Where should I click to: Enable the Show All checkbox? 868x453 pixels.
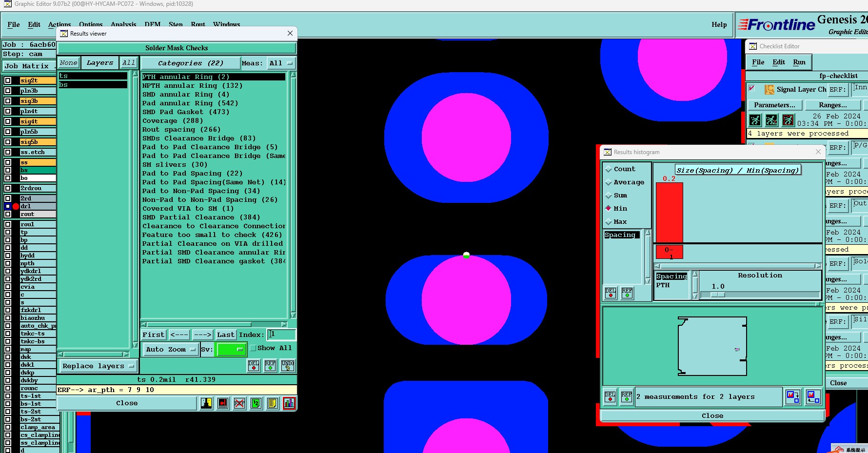pyautogui.click(x=253, y=348)
